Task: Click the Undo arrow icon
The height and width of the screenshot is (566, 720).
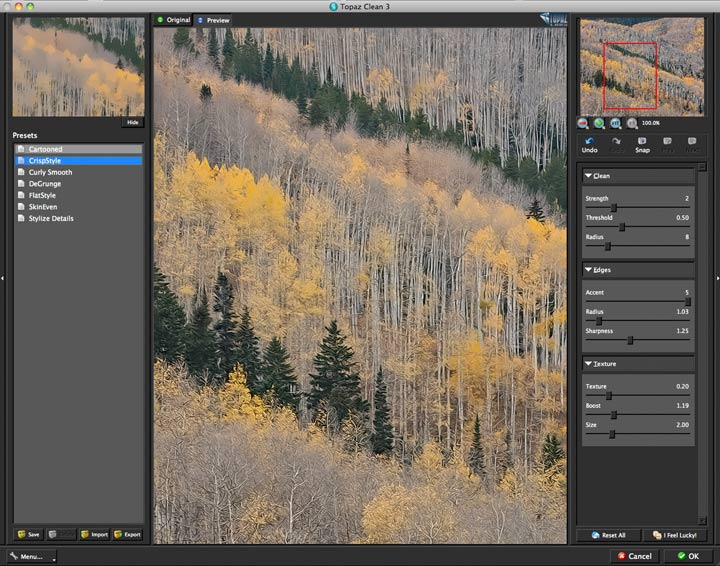Action: (x=590, y=141)
